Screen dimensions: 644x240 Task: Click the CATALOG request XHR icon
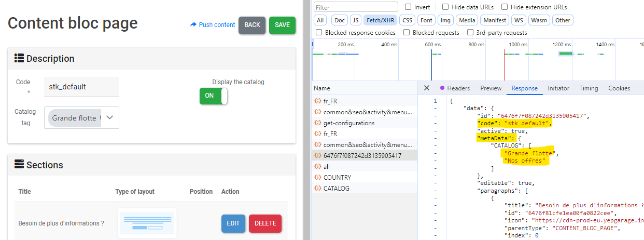(x=318, y=189)
